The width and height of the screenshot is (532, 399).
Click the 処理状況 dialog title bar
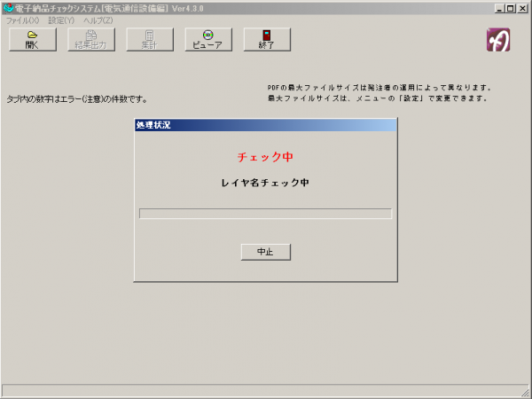(265, 125)
